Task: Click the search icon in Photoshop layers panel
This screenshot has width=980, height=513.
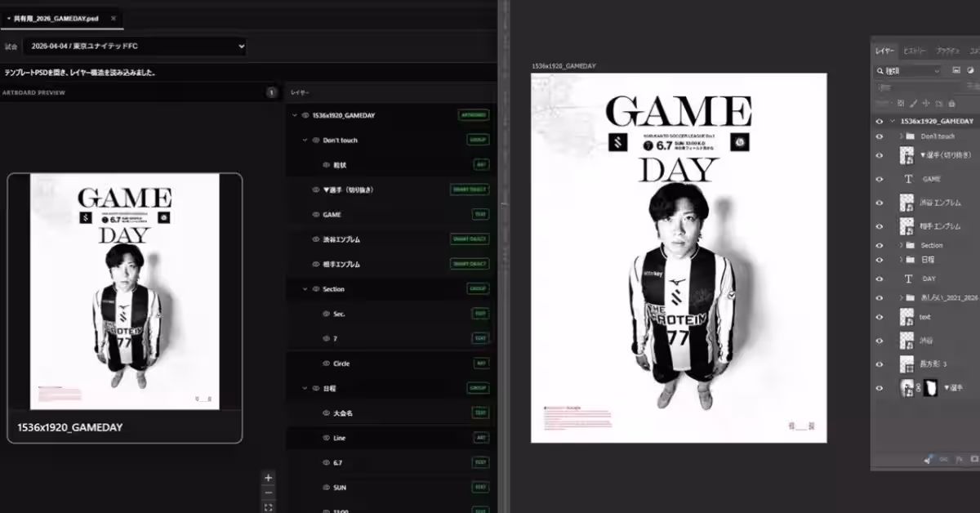Action: click(x=880, y=71)
